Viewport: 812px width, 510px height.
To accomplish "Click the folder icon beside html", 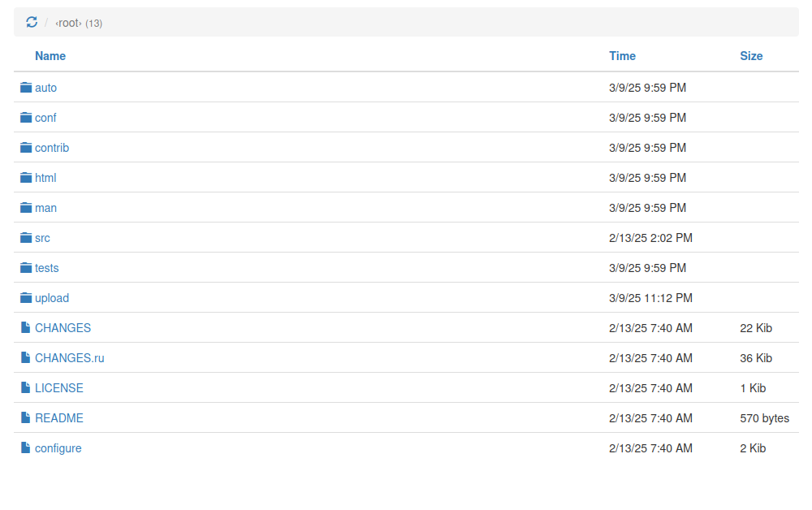I will (26, 178).
